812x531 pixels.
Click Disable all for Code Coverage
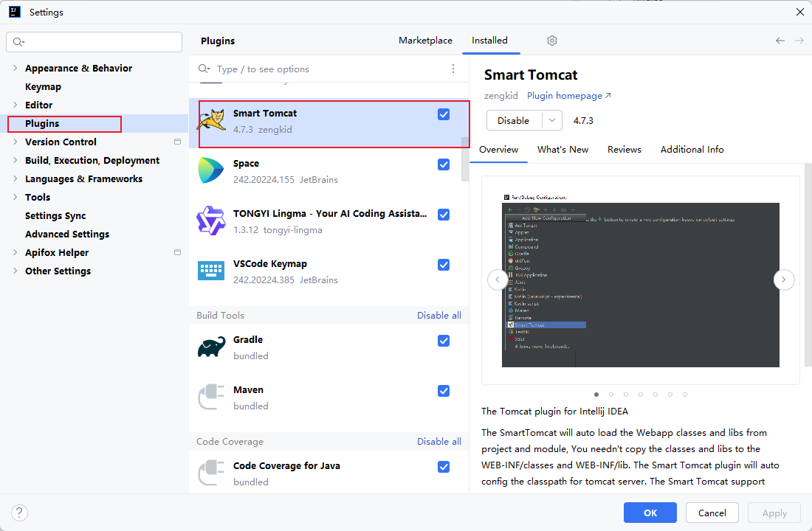click(438, 442)
